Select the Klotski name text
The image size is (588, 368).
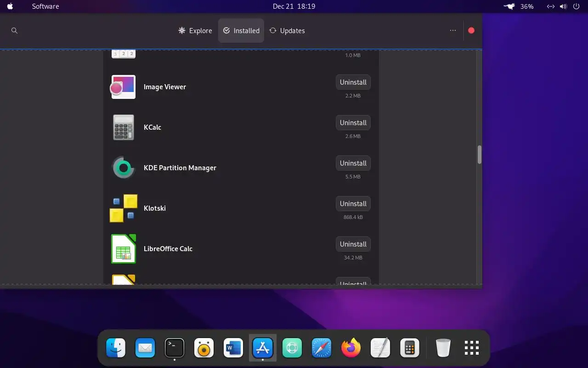tap(155, 208)
